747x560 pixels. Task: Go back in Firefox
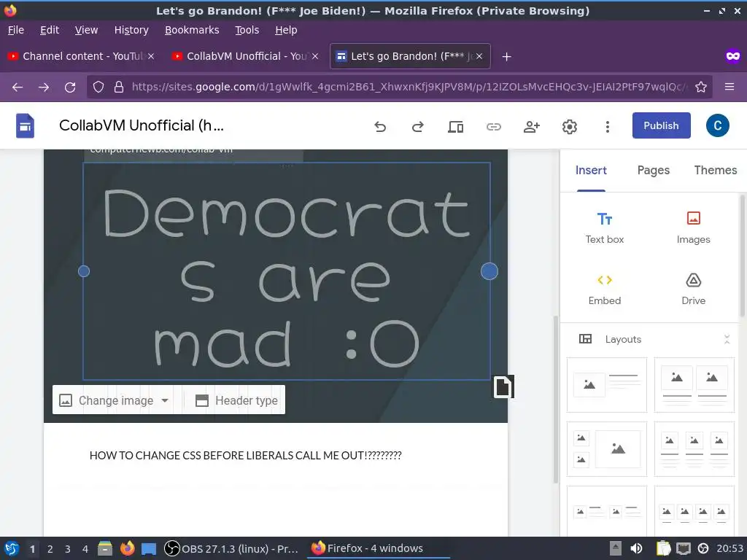point(18,87)
